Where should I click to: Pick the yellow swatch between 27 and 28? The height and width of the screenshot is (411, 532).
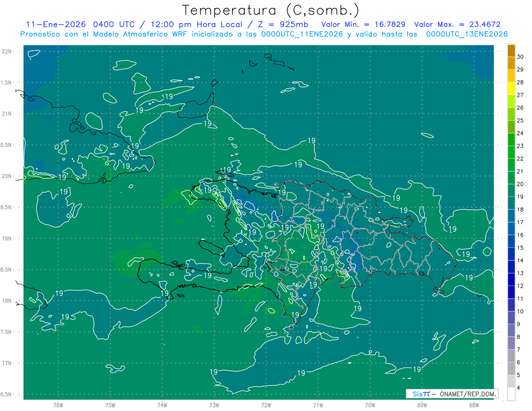(511, 89)
